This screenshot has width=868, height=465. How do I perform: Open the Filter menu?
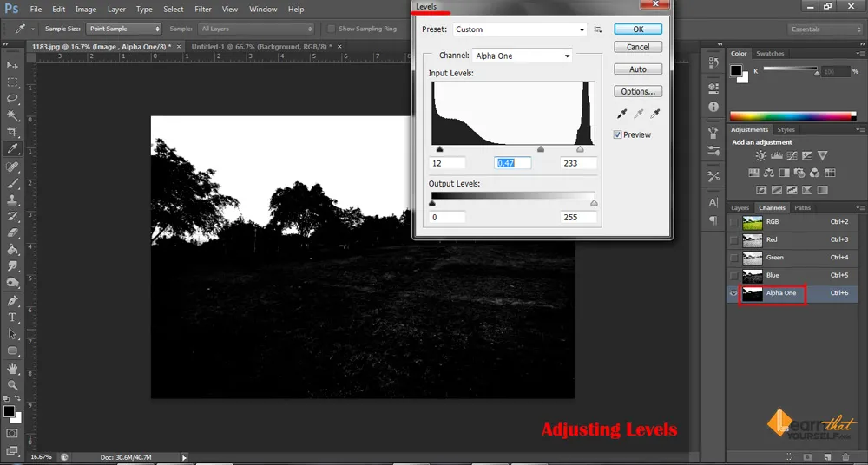(203, 10)
